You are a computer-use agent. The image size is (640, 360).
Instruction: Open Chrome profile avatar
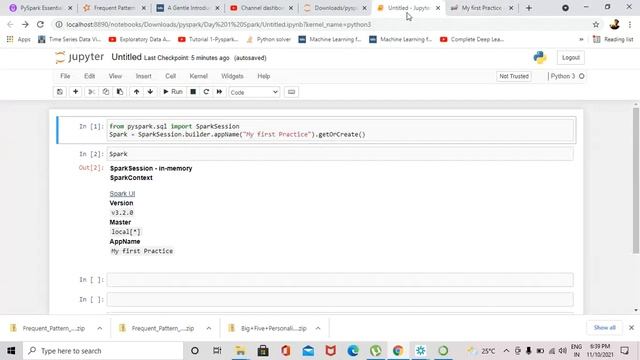click(615, 24)
